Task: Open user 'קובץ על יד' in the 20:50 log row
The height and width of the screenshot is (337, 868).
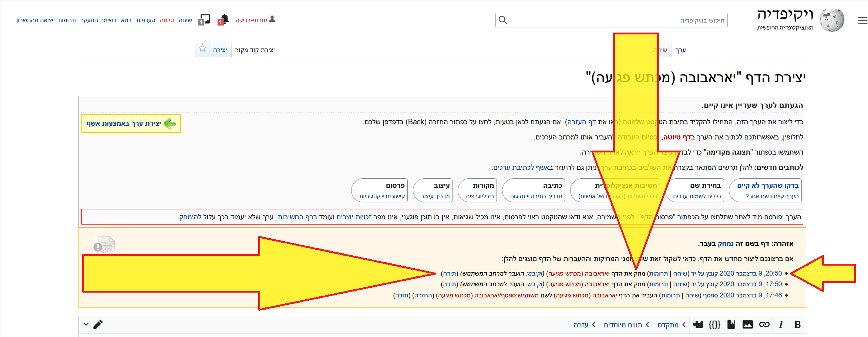Action: (704, 274)
